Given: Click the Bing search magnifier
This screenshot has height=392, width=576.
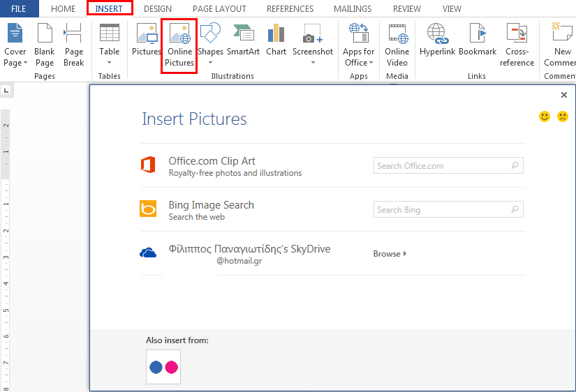Looking at the screenshot, I should [x=515, y=209].
